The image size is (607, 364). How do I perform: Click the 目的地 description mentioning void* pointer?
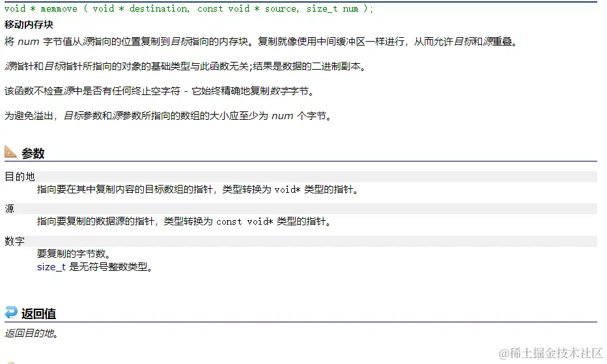(197, 189)
